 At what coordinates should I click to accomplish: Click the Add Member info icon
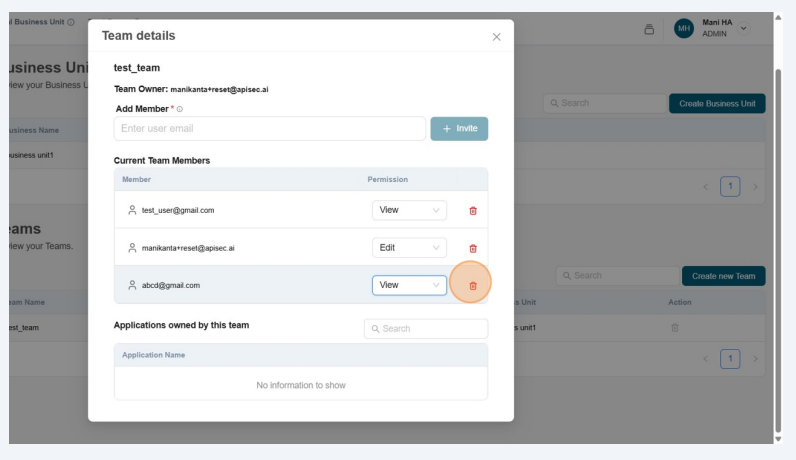point(180,108)
